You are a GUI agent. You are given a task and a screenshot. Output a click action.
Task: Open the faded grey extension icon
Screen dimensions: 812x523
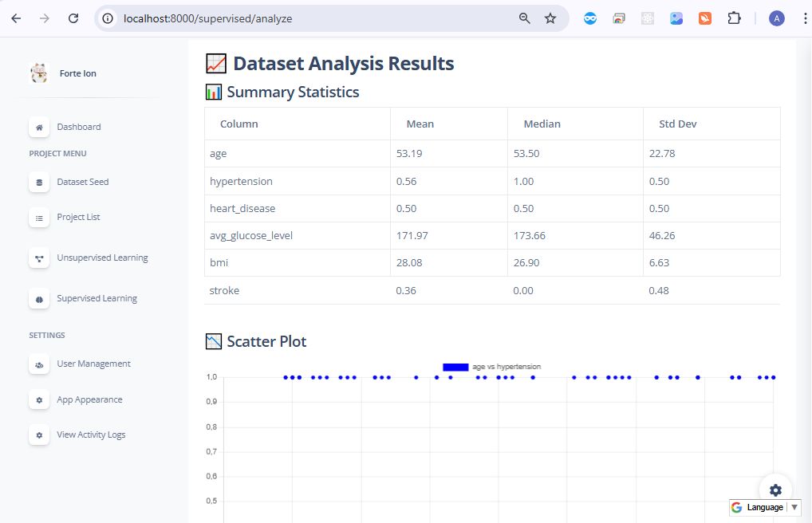[x=648, y=18]
